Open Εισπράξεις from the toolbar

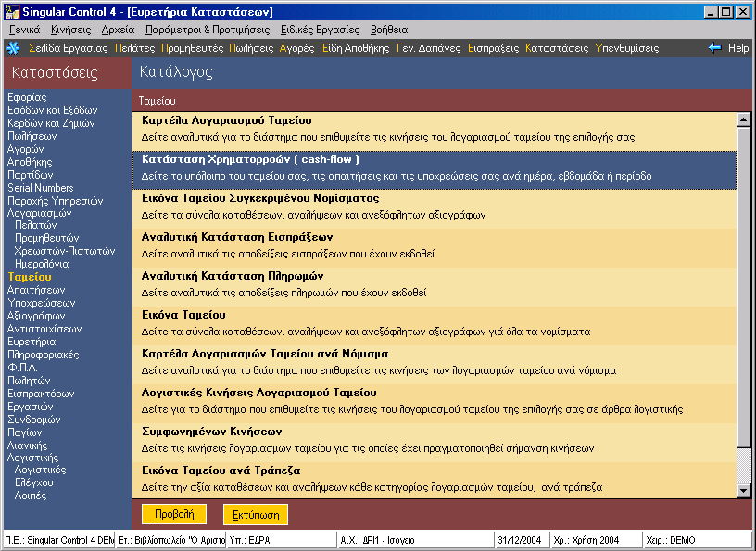[x=494, y=48]
